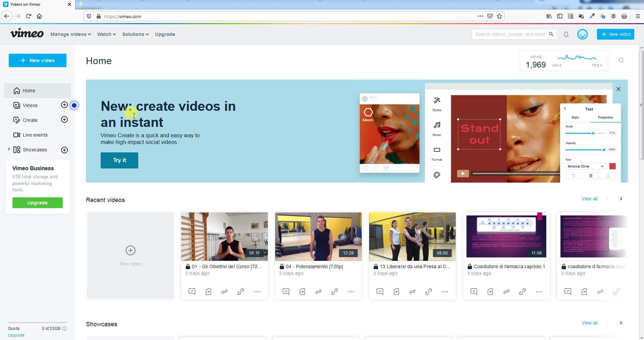Click Upgrade in top navigation

coord(165,34)
